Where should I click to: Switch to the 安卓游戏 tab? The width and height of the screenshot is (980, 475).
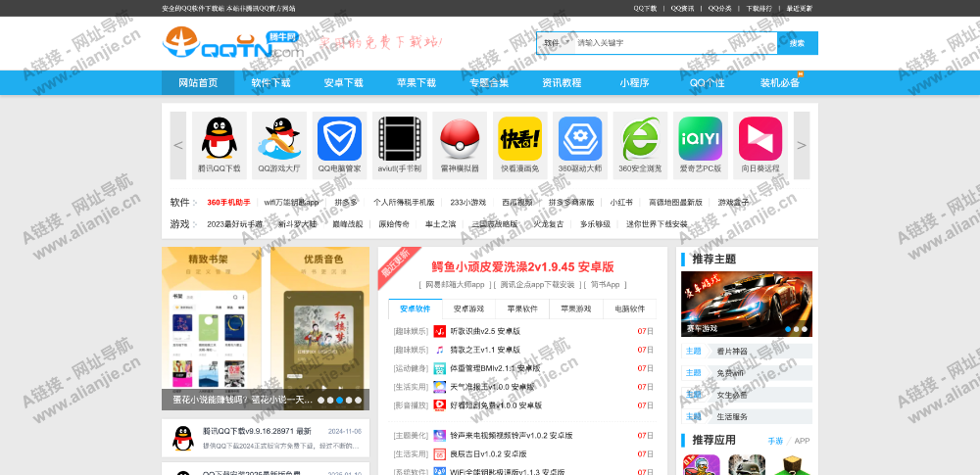[468, 309]
